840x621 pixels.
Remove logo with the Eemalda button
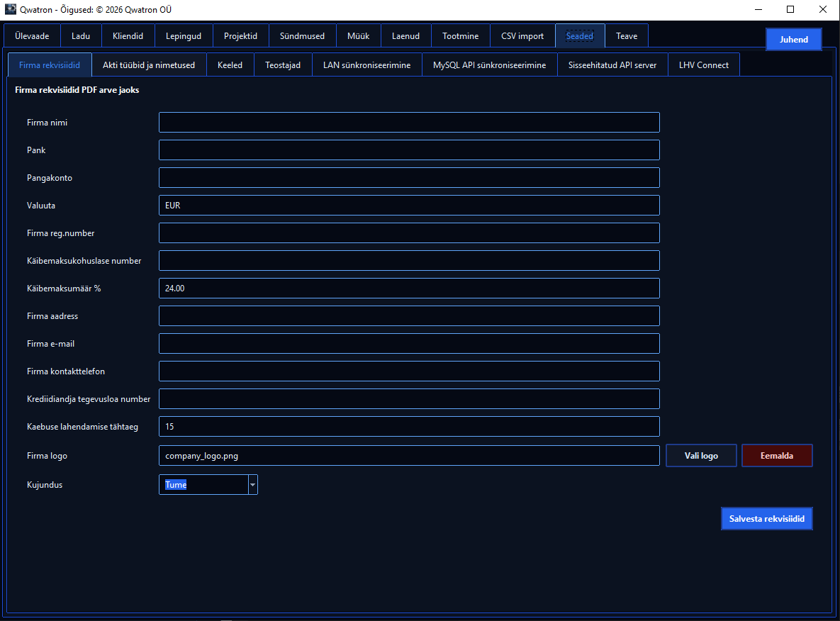(777, 455)
